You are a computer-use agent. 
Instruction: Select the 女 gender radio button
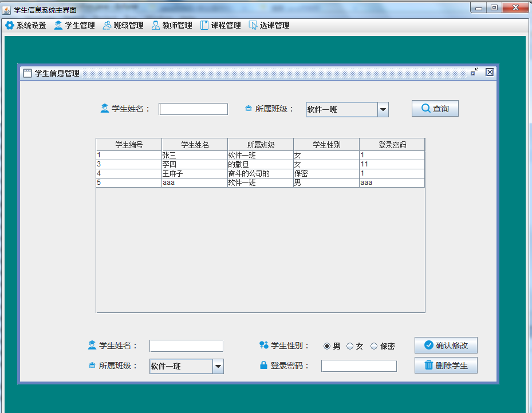point(350,346)
